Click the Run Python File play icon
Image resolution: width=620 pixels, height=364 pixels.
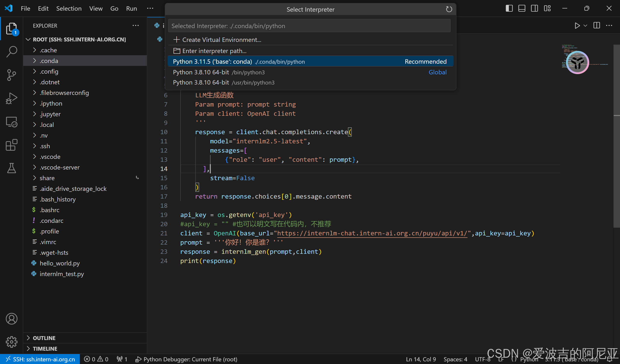(577, 26)
